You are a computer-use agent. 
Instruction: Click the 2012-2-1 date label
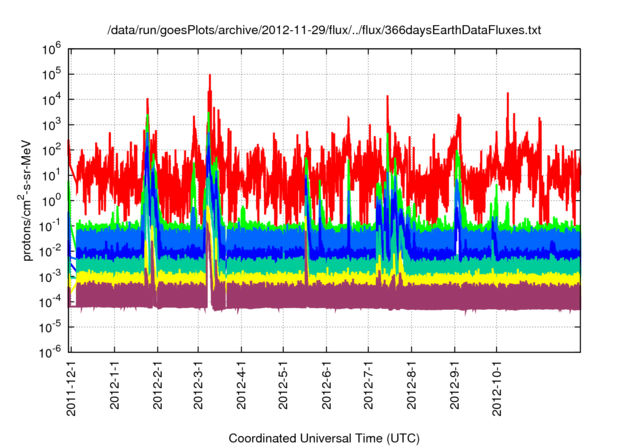coord(158,384)
